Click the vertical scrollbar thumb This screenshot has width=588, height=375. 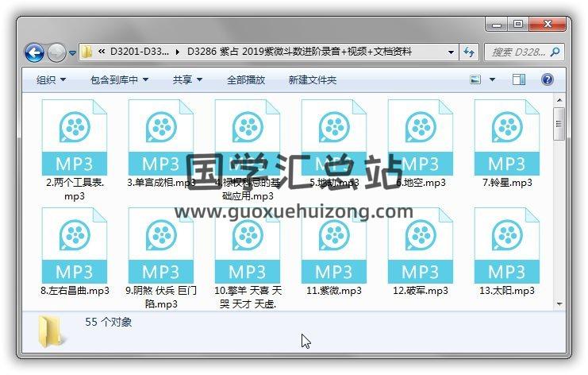point(559,124)
